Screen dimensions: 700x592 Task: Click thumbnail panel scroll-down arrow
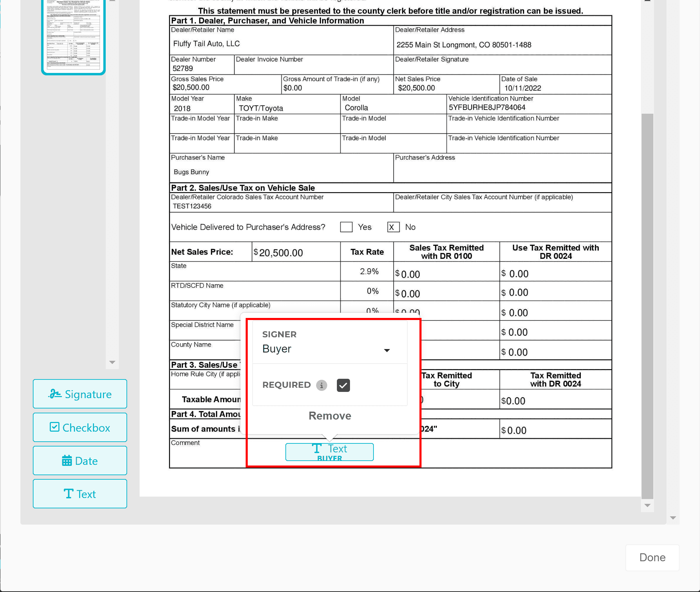point(112,362)
